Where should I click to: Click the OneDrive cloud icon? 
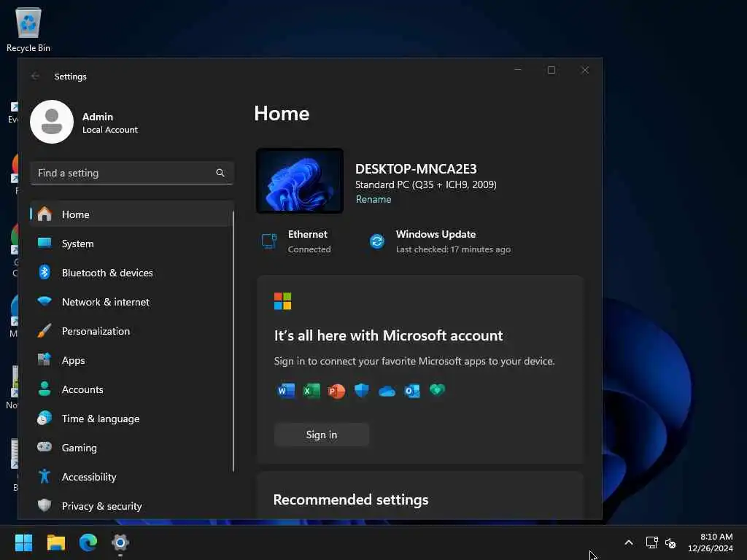pos(387,392)
